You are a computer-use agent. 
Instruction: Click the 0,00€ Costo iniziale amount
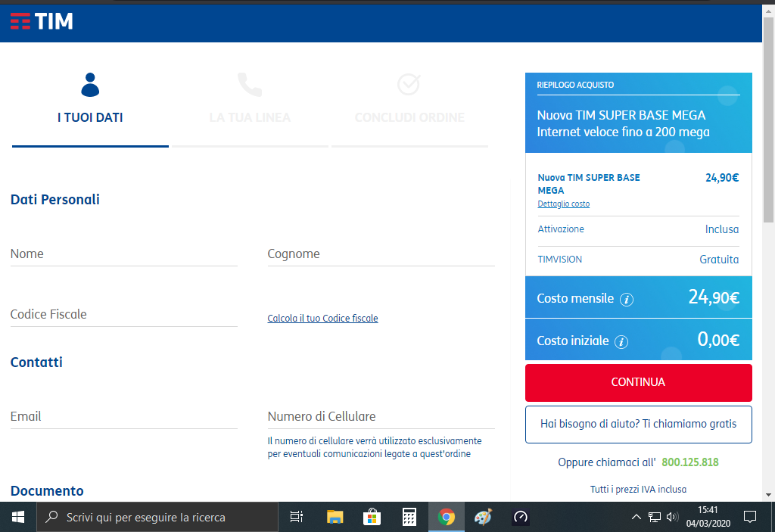pyautogui.click(x=718, y=340)
